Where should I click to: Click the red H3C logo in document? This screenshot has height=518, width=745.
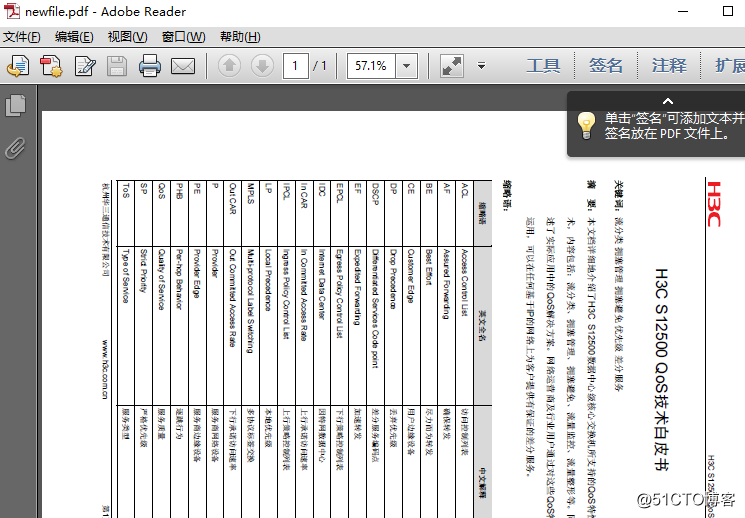(714, 204)
